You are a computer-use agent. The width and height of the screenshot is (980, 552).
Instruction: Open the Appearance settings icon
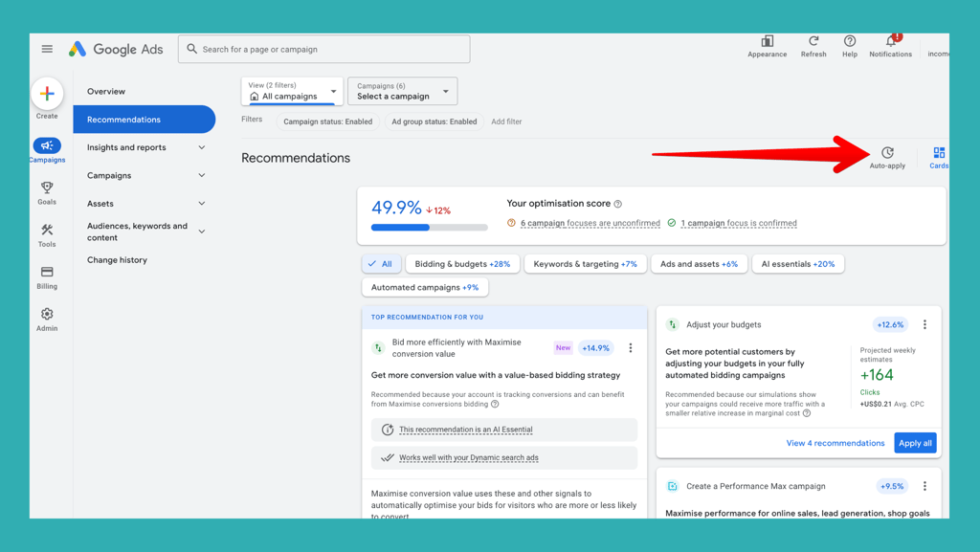pyautogui.click(x=767, y=41)
